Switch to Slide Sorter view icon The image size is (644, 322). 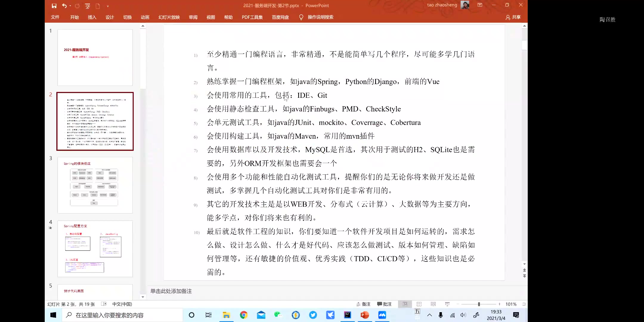click(419, 304)
